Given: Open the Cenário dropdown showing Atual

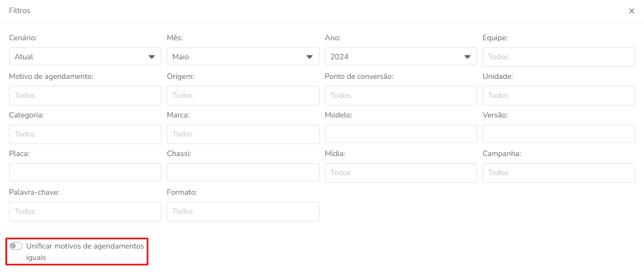Looking at the screenshot, I should (85, 57).
